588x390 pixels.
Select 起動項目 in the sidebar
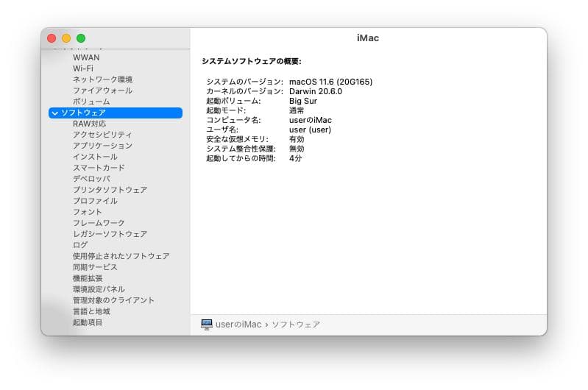tap(88, 322)
